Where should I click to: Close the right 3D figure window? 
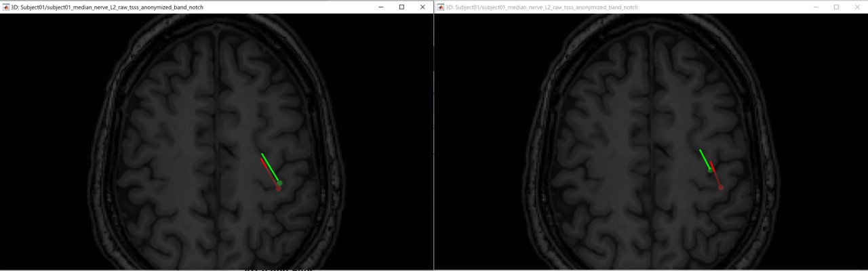857,7
